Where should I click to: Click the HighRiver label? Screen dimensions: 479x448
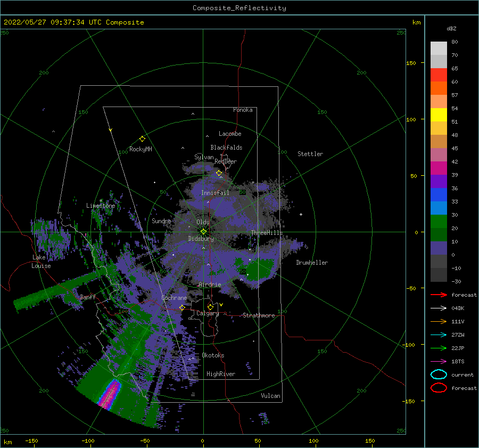[x=221, y=374]
